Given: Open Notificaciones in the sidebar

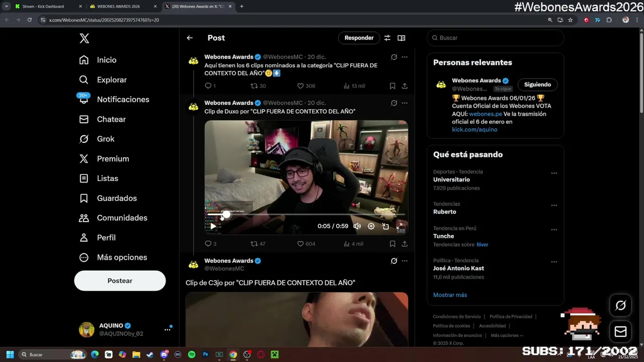Looking at the screenshot, I should tap(114, 100).
